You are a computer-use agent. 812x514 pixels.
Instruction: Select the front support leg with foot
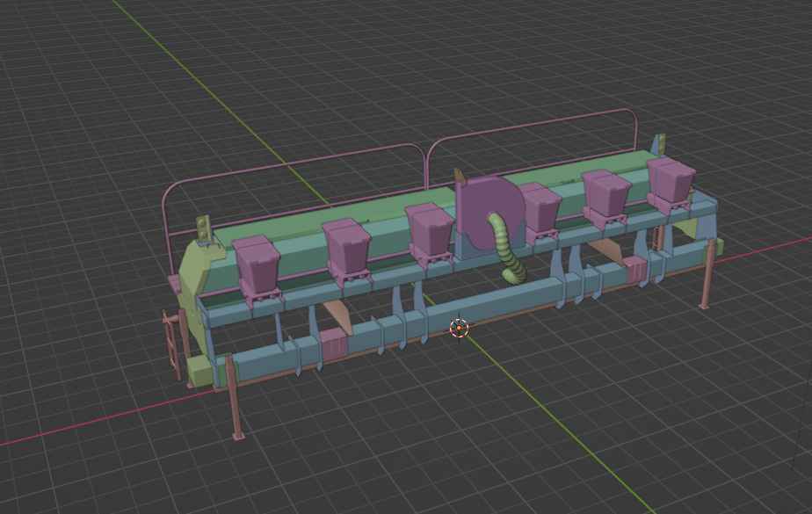235,397
